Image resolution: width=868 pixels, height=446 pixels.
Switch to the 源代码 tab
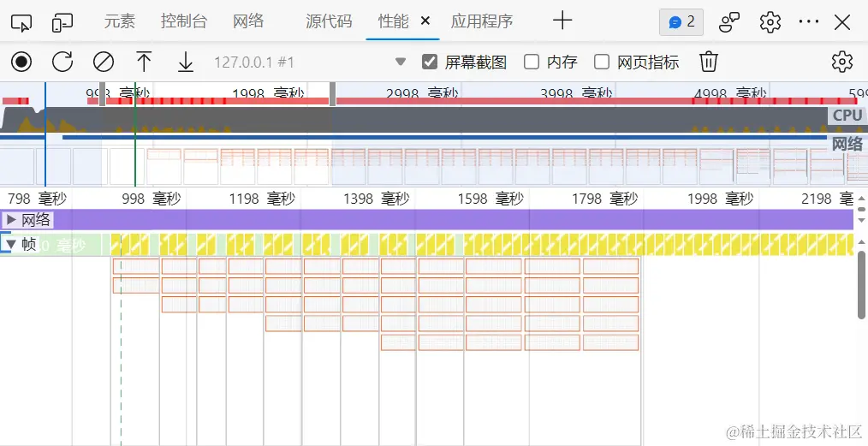coord(329,21)
